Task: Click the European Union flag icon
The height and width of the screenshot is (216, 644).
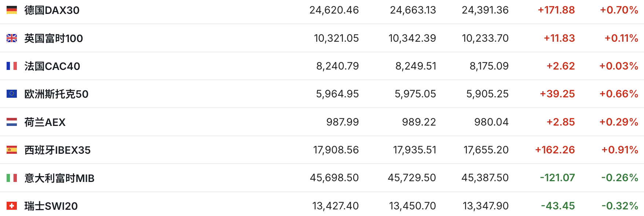Action: [x=12, y=94]
